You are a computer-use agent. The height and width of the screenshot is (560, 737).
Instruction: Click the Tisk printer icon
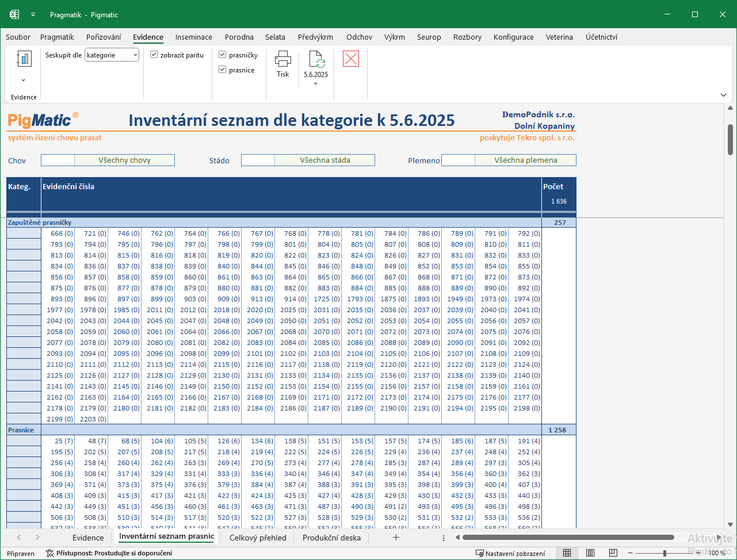(x=282, y=59)
